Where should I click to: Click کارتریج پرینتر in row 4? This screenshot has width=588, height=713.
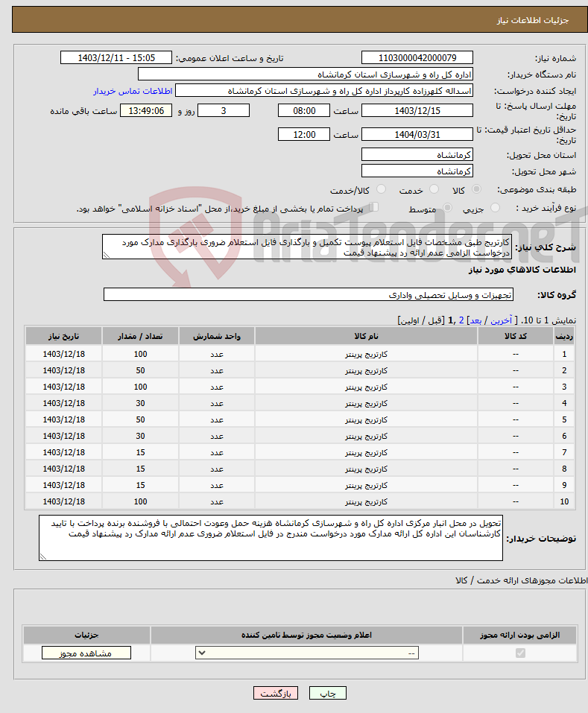pyautogui.click(x=366, y=403)
